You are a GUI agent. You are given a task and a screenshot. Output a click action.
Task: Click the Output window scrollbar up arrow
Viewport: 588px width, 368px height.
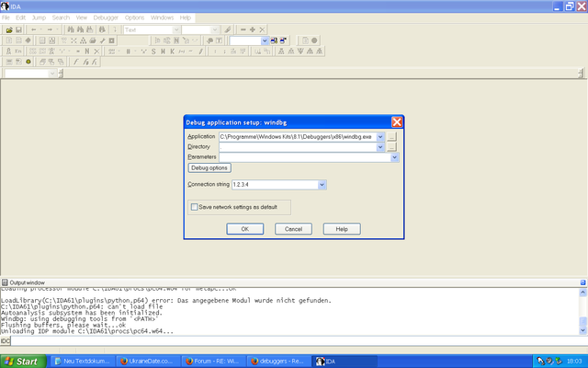[x=582, y=293]
